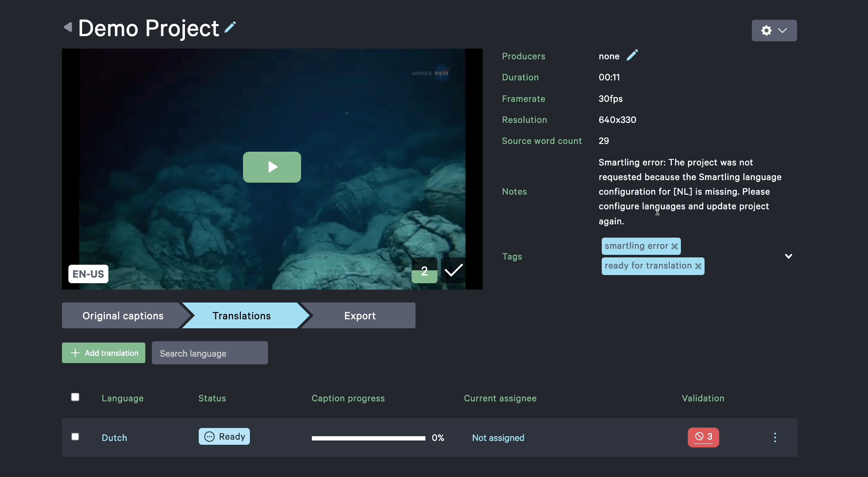
Task: Click the Add translation button
Action: [x=104, y=353]
